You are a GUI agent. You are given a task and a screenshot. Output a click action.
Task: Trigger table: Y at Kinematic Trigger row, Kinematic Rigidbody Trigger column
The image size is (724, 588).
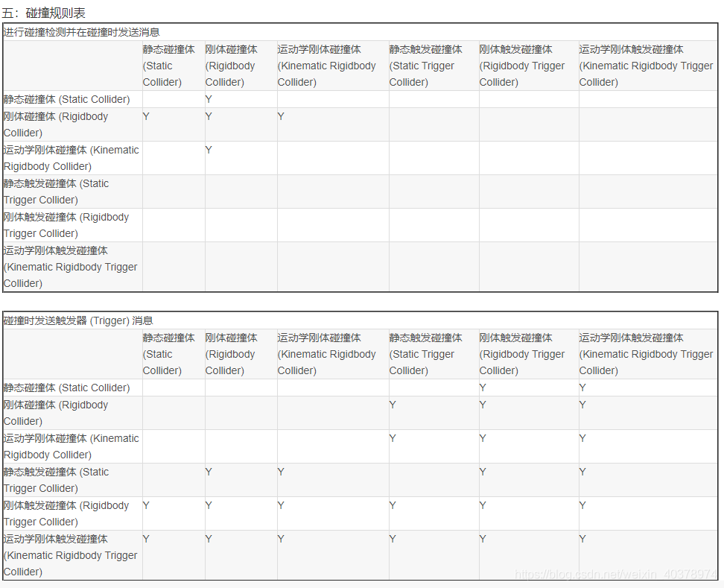point(582,539)
